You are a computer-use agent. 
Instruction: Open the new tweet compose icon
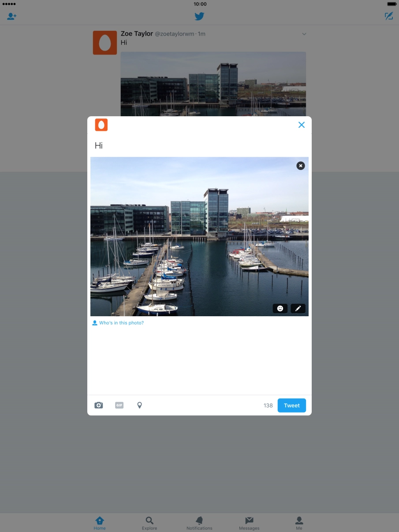click(x=388, y=16)
